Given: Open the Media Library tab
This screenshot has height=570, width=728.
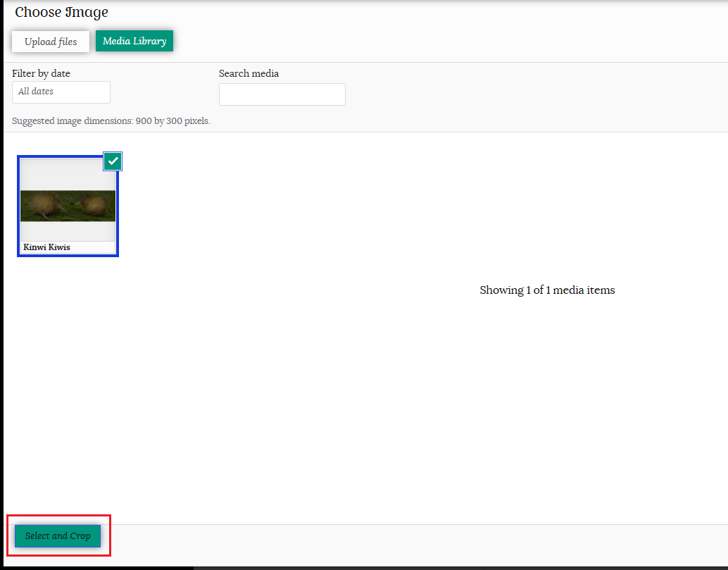Looking at the screenshot, I should coord(134,41).
